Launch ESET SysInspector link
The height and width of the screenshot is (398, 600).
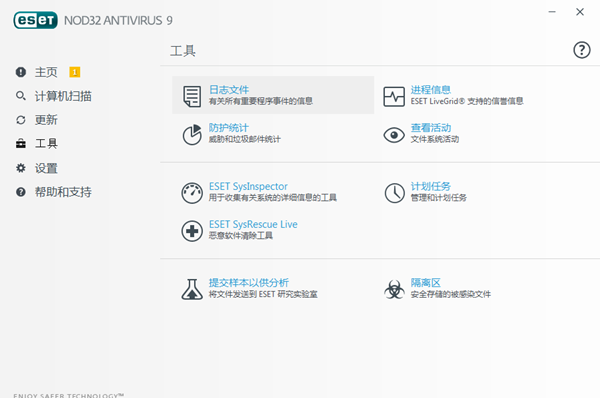tap(248, 186)
